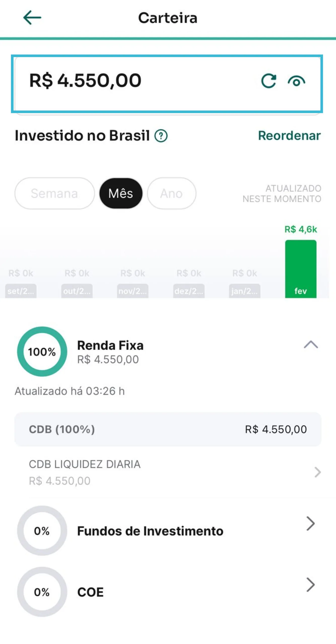Viewport: 336px width, 644px height.
Task: Expand the COE category chevron
Action: [311, 585]
